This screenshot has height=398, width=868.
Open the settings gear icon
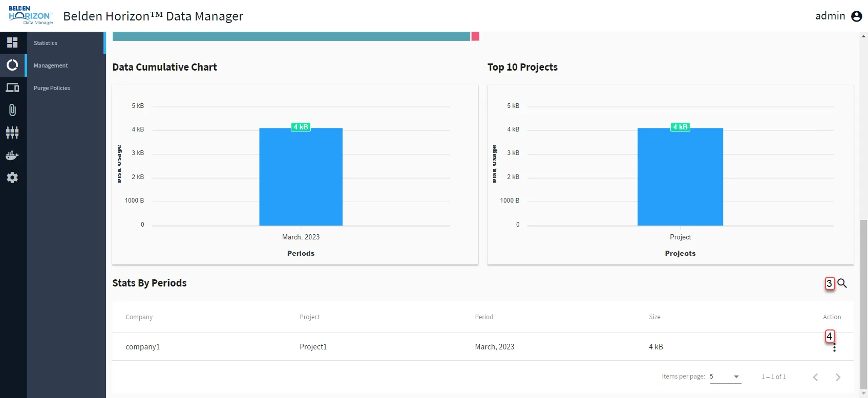pyautogui.click(x=12, y=178)
